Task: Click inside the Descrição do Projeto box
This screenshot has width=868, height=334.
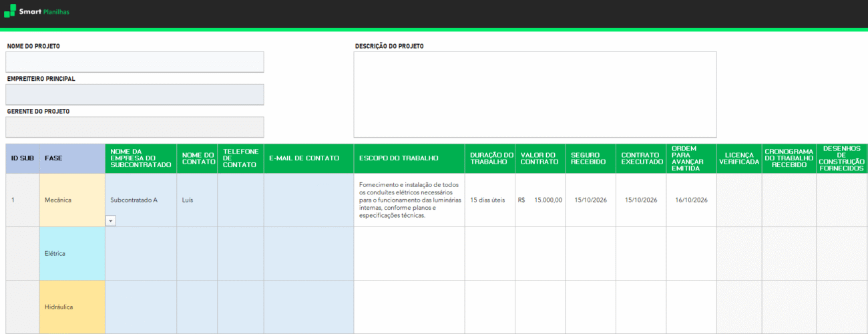Action: tap(535, 94)
